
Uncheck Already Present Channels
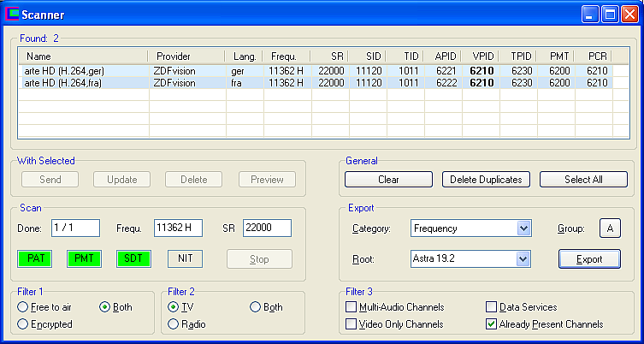(x=492, y=324)
